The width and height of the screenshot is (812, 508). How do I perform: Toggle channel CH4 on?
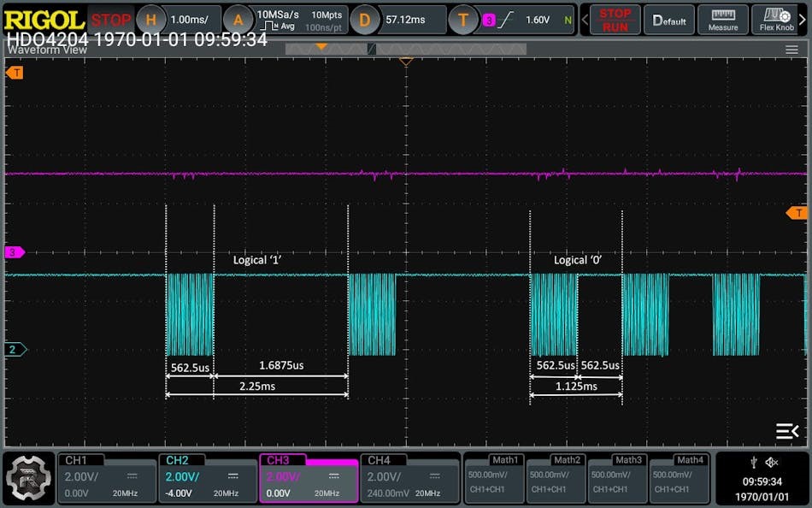(x=409, y=478)
